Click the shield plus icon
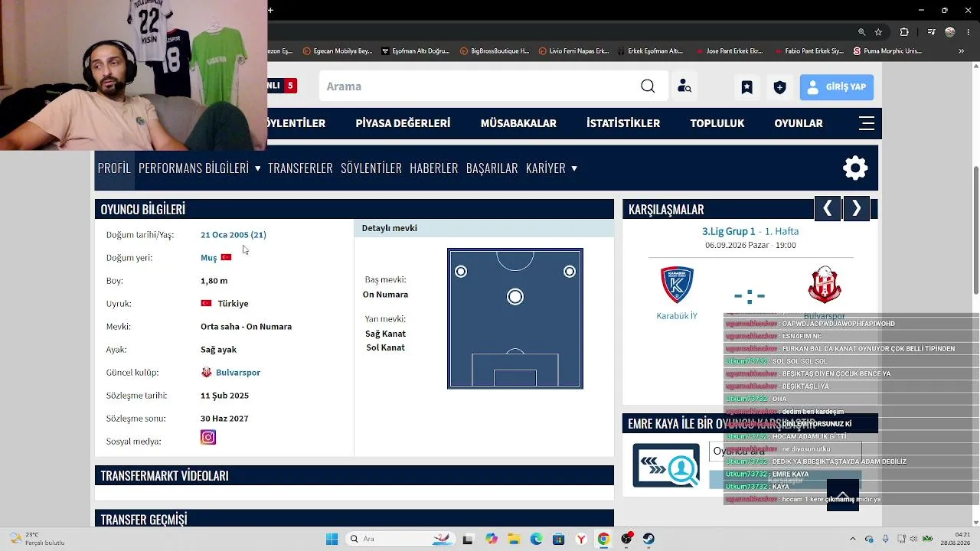Viewport: 980px width, 551px height. pos(779,87)
